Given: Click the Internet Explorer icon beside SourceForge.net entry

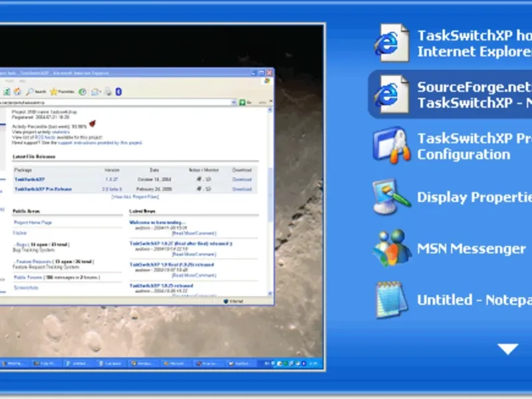Looking at the screenshot, I should coord(392,94).
